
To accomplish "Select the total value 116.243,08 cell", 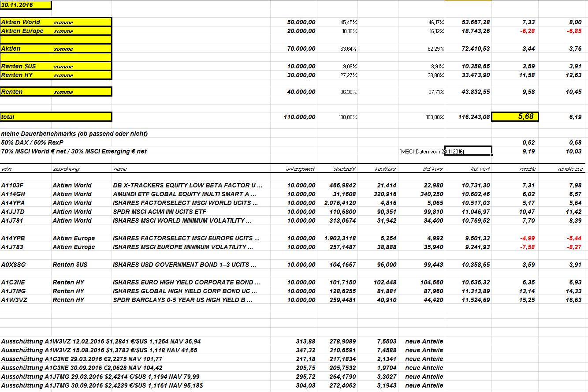I will pos(469,117).
